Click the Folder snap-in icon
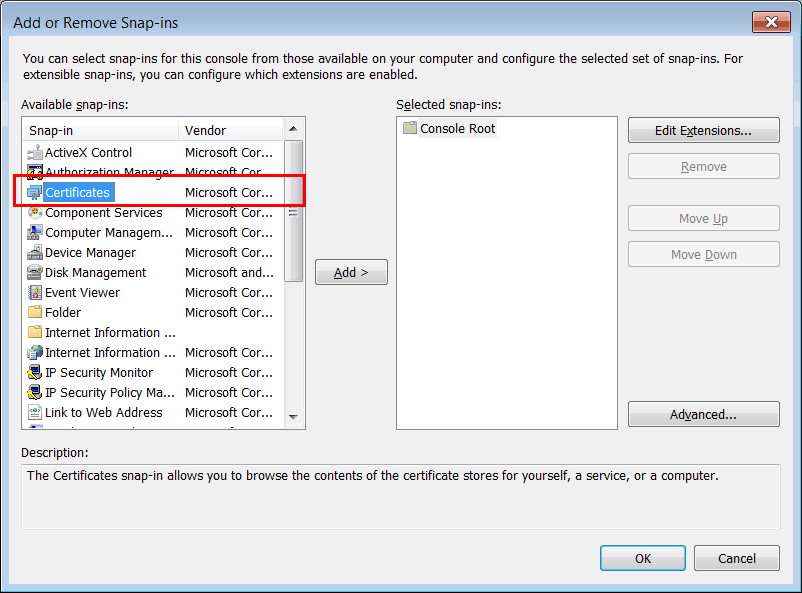The height and width of the screenshot is (593, 802). tap(35, 312)
